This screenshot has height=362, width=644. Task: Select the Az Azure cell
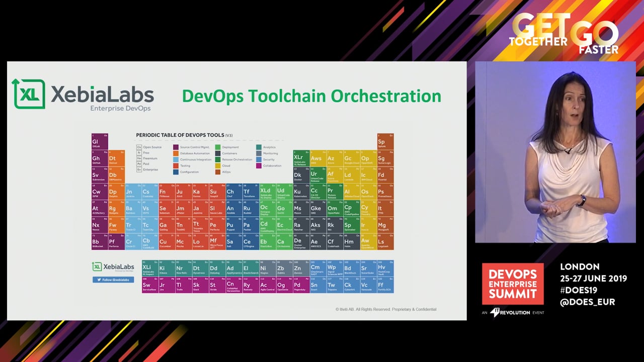click(335, 158)
